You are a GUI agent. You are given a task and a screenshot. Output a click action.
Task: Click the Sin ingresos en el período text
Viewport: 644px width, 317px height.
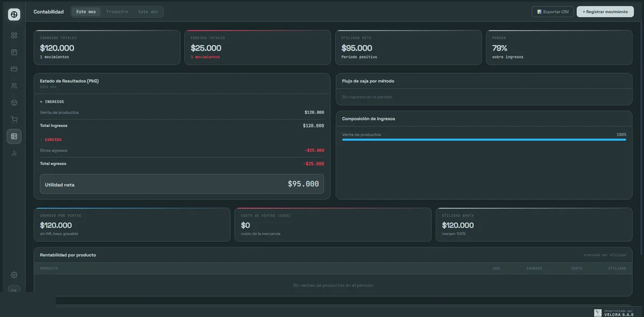pyautogui.click(x=367, y=97)
